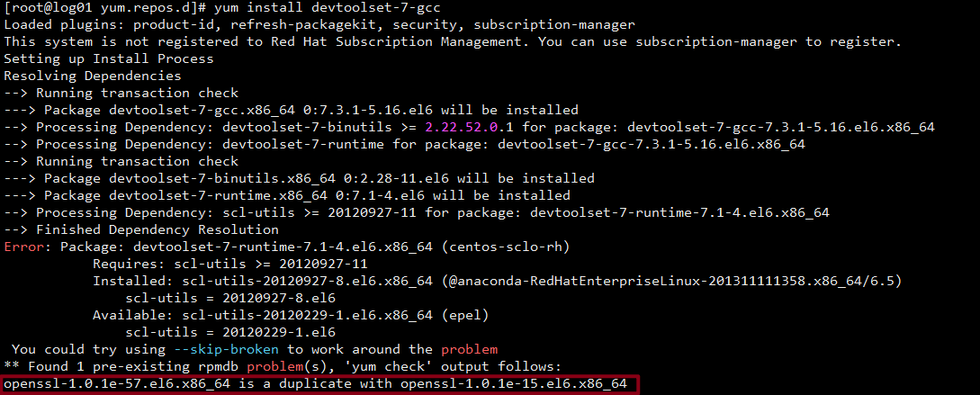Click the red word problem after work around

tap(470, 349)
